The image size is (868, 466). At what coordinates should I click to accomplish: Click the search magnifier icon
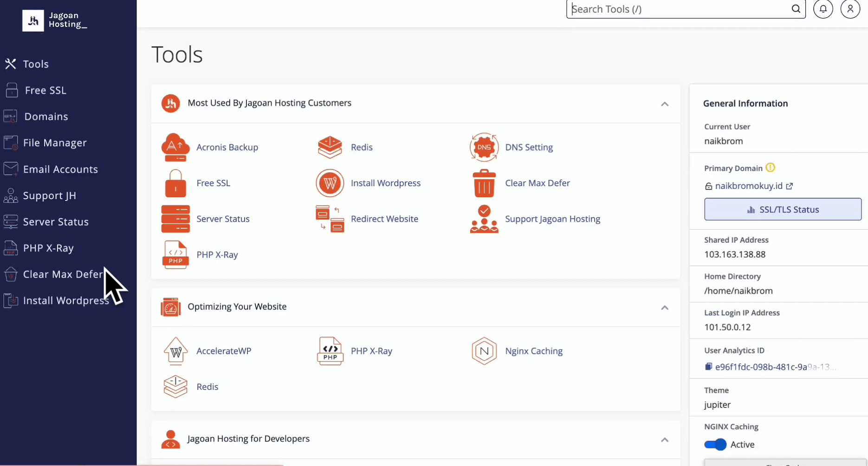point(796,9)
